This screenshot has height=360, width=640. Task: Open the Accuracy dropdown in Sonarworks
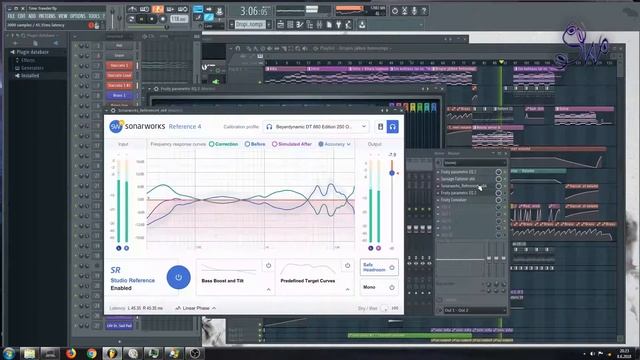click(334, 144)
